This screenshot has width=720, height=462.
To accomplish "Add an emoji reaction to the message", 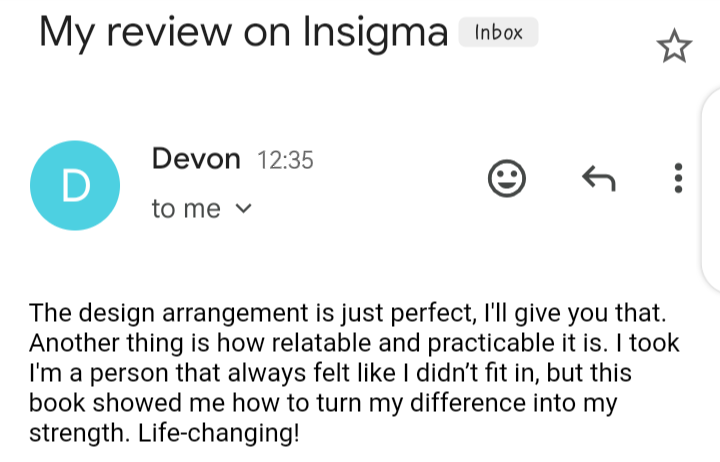I will [507, 179].
